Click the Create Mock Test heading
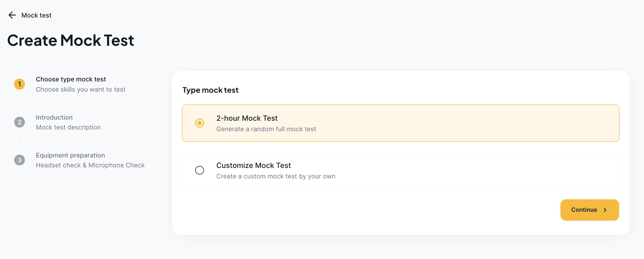This screenshot has width=644, height=259. coord(71,40)
